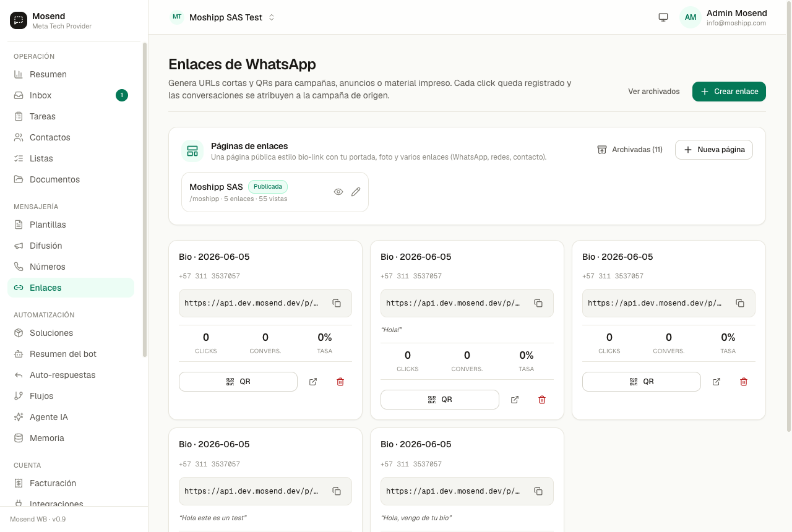Screen dimensions: 792x532
Task: Click the "Hola este es un test" message text
Action: (212, 518)
